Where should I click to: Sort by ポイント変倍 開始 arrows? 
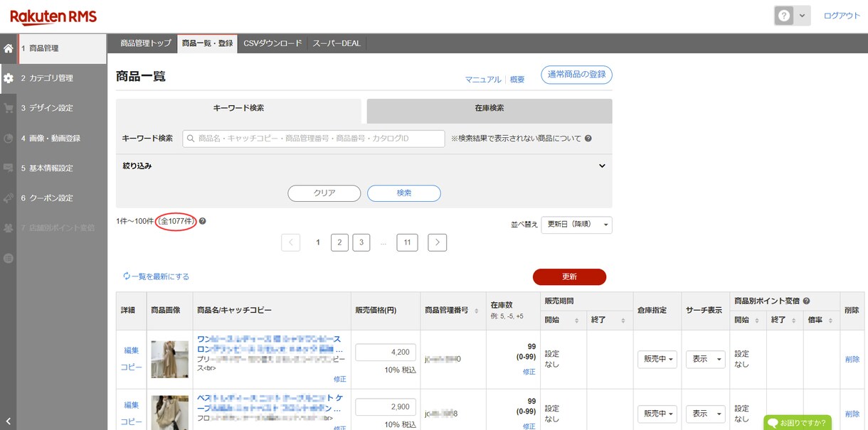756,321
